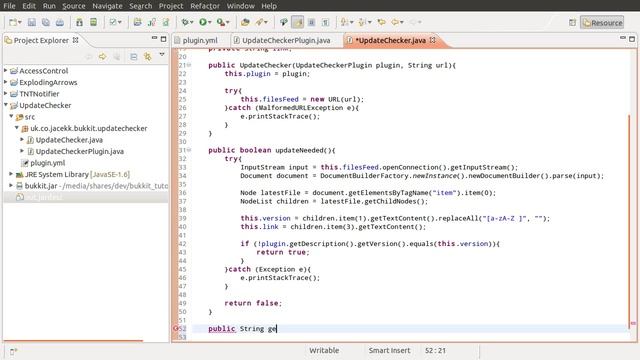This screenshot has height=360, width=640.
Task: Open the Debug configurations dropdown arrow
Action: [x=191, y=22]
